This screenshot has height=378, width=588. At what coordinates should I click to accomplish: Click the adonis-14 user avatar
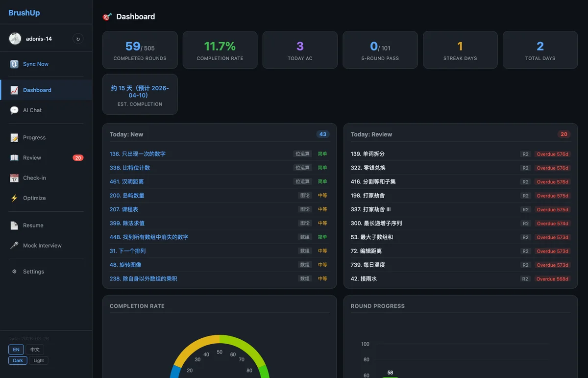point(15,39)
